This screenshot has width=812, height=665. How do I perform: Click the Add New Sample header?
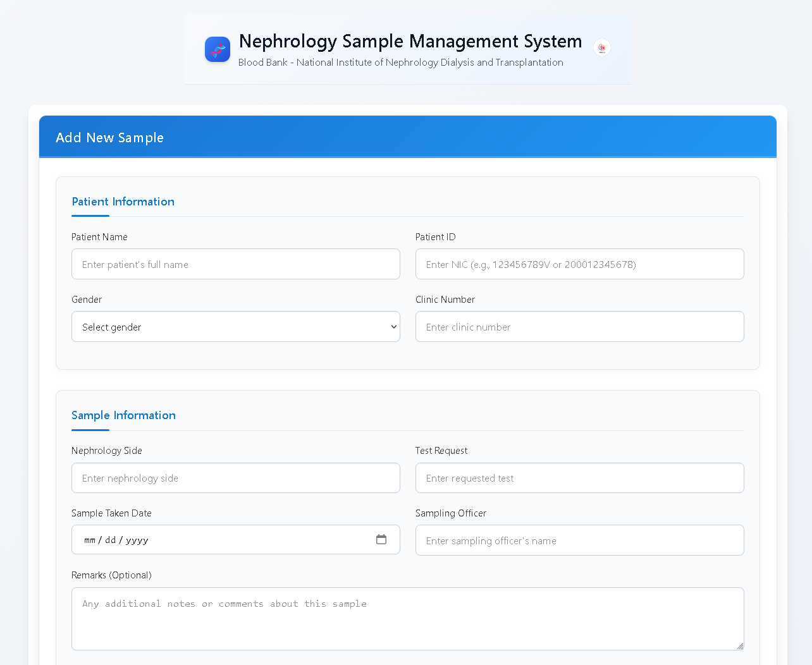pos(109,138)
